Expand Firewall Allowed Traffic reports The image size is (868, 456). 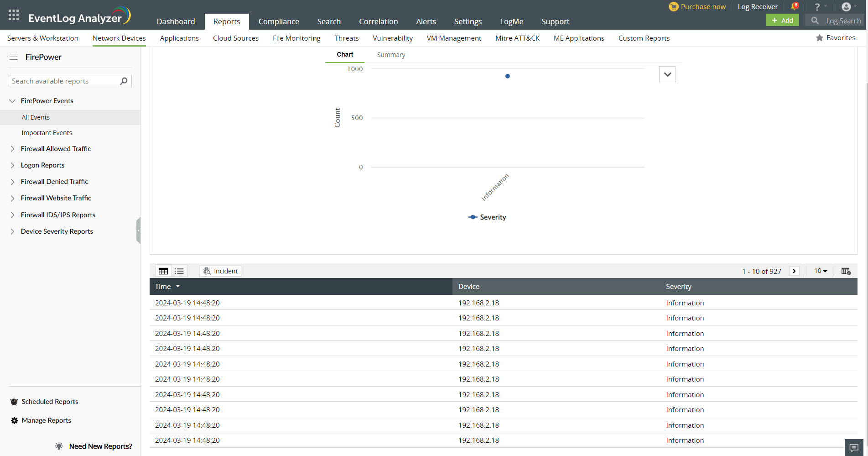[12, 149]
